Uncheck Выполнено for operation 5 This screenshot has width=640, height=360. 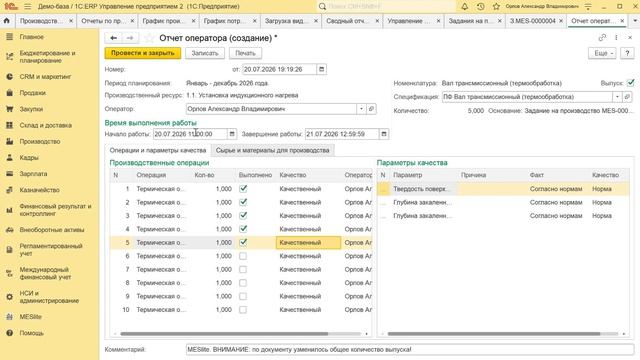pyautogui.click(x=243, y=242)
